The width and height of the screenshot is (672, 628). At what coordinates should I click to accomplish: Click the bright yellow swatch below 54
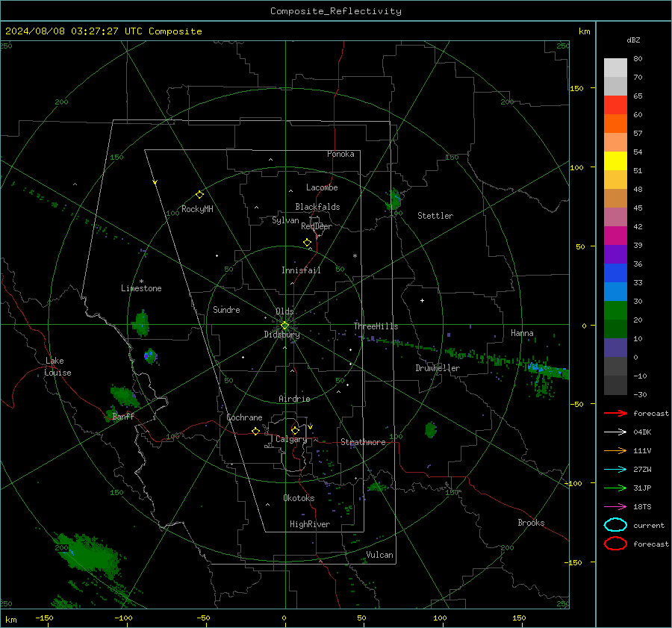615,161
